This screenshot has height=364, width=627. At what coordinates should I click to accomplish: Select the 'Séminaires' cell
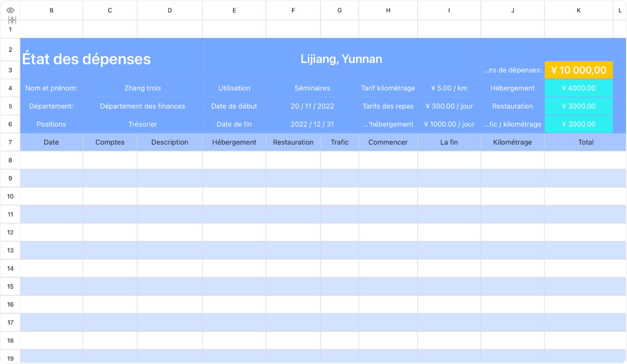click(312, 88)
